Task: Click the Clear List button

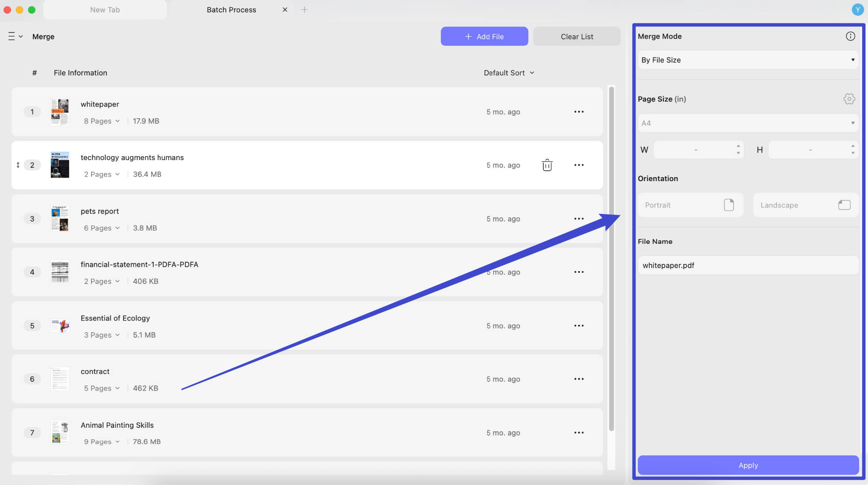Action: tap(577, 36)
